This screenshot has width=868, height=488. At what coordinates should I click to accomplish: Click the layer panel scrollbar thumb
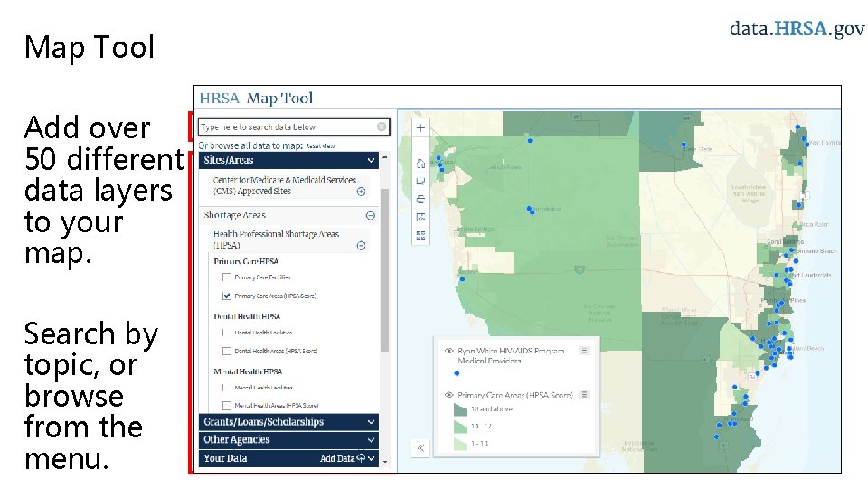click(x=385, y=269)
